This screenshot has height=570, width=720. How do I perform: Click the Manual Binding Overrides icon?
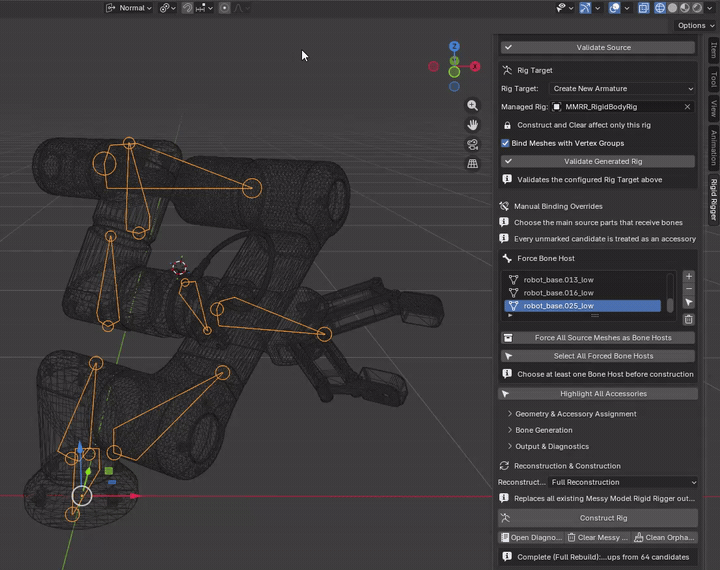(504, 206)
